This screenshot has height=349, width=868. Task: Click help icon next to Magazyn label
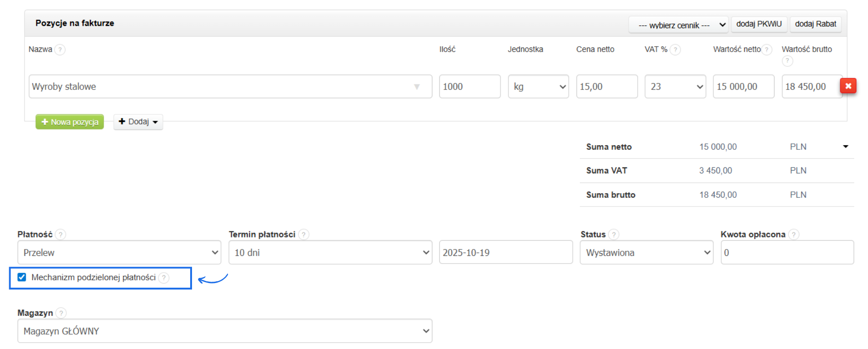(61, 313)
